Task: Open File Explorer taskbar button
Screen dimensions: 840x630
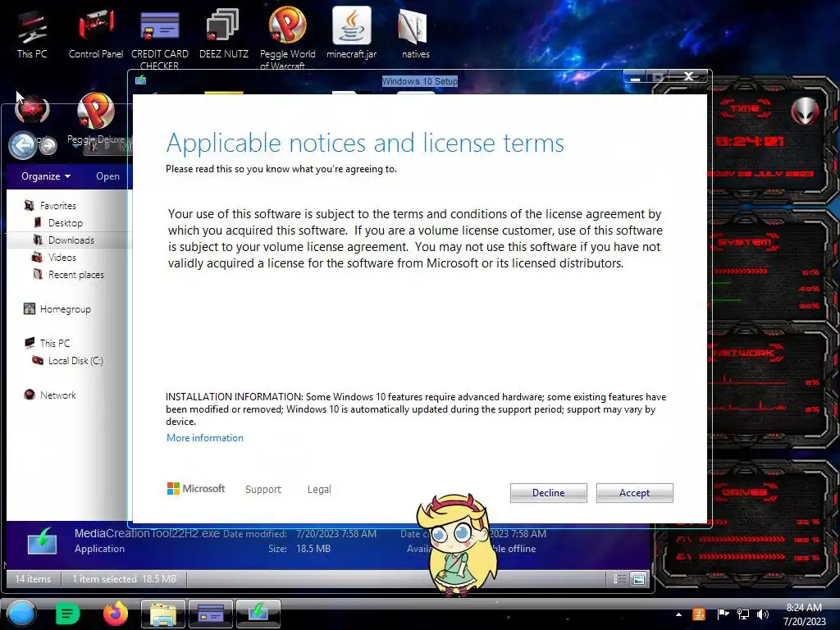Action: click(163, 614)
